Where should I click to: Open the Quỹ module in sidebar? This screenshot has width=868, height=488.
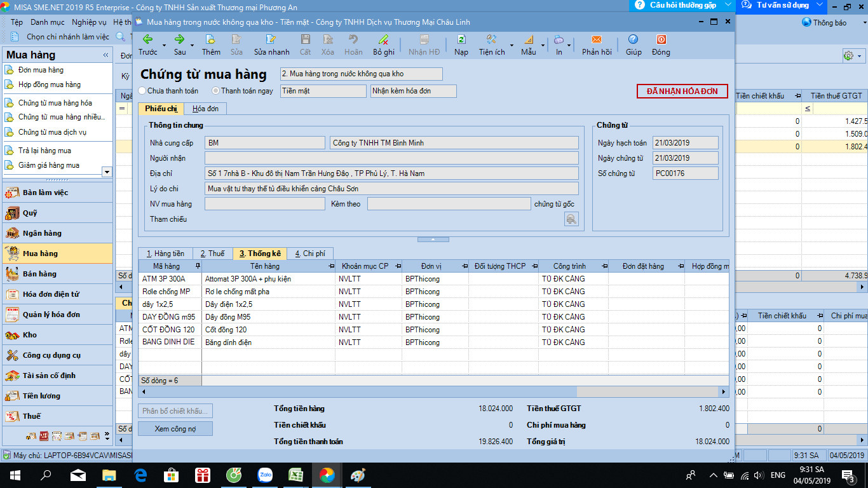tap(57, 213)
